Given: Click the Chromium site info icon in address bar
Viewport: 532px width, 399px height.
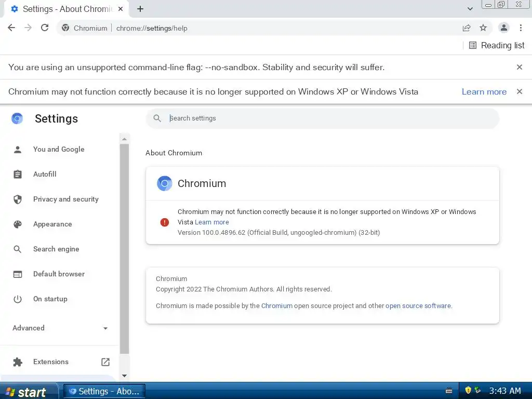Looking at the screenshot, I should [65, 28].
